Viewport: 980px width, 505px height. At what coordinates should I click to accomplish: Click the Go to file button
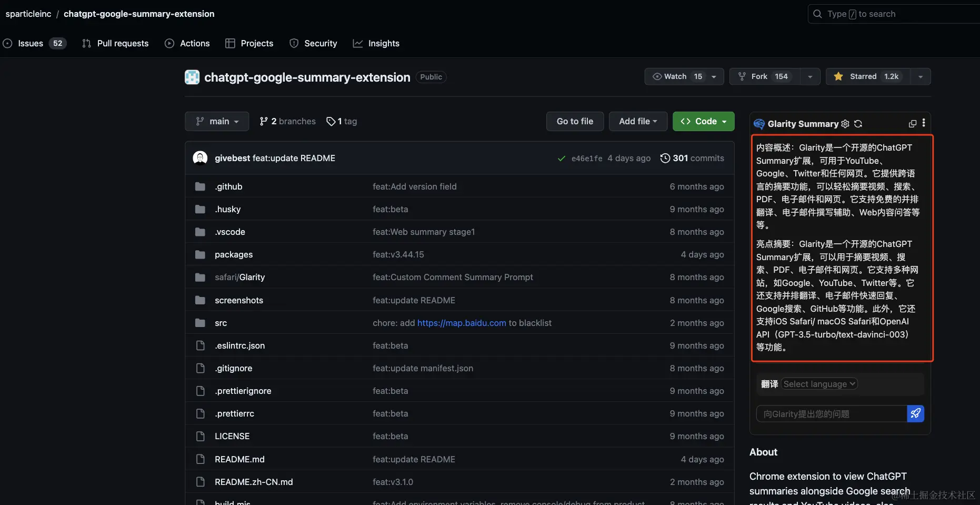(x=575, y=121)
